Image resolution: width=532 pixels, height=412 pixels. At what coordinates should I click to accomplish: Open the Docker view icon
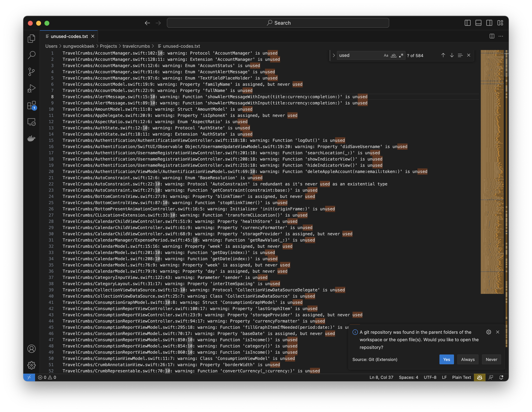click(x=31, y=138)
